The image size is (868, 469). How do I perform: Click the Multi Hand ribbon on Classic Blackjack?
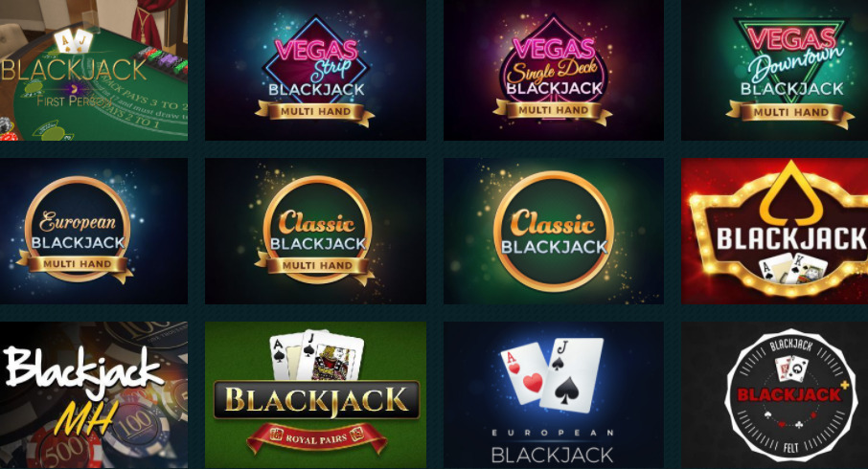point(317,266)
